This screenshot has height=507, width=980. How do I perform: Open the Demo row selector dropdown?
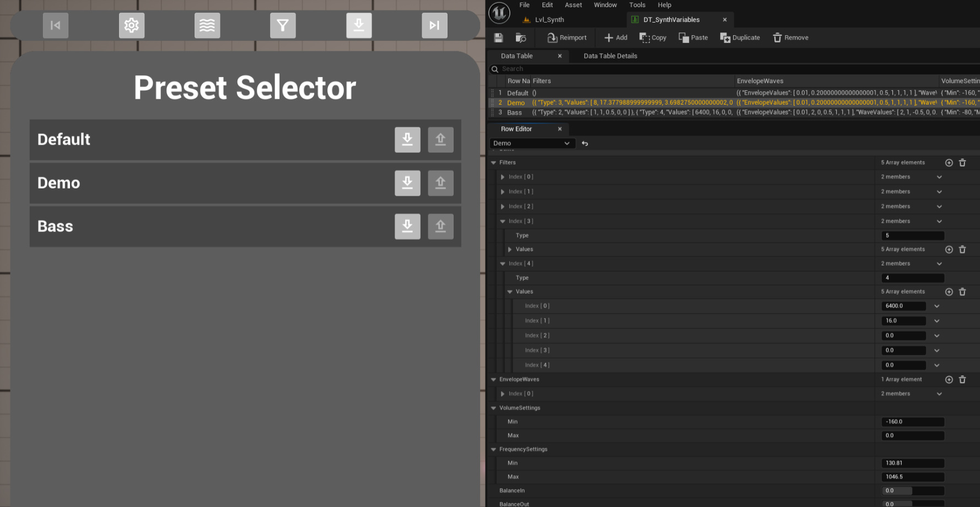pos(532,143)
